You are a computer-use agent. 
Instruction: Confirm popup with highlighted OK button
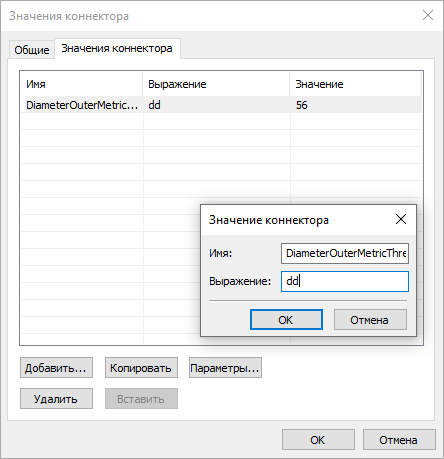pyautogui.click(x=286, y=320)
